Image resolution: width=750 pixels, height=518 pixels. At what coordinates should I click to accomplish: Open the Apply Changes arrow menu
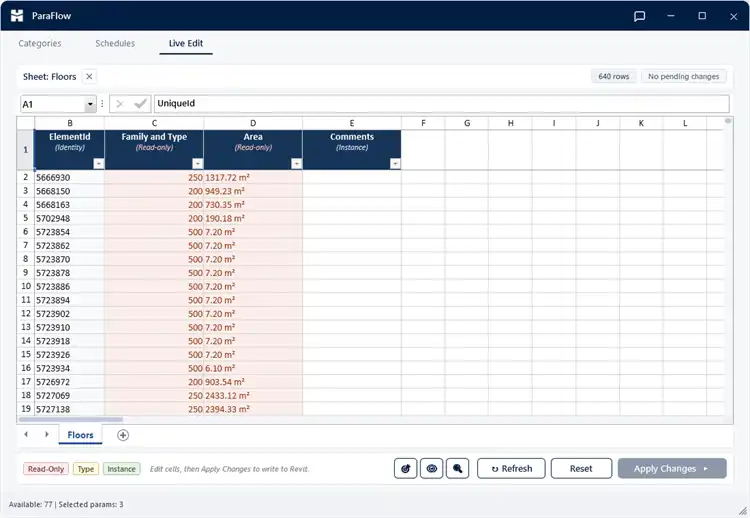pos(706,469)
